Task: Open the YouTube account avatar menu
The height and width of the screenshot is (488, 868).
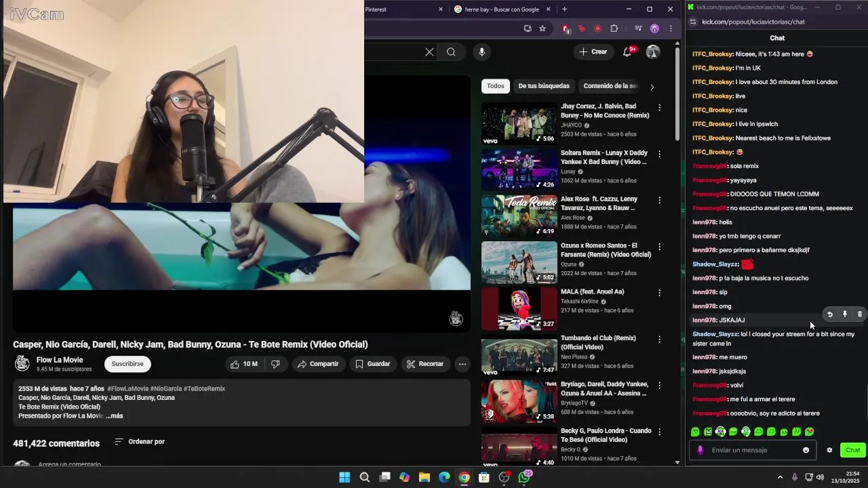Action: pos(653,52)
